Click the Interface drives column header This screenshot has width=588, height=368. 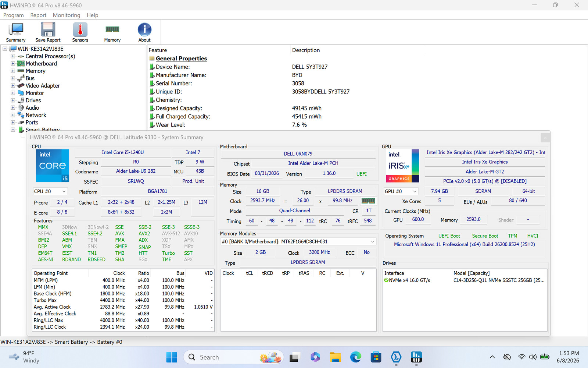pos(417,273)
